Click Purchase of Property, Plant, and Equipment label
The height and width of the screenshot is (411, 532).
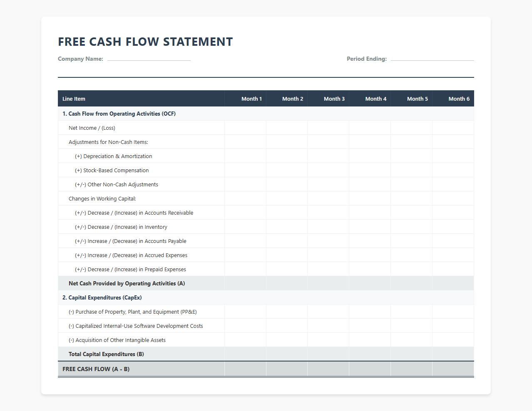click(133, 312)
